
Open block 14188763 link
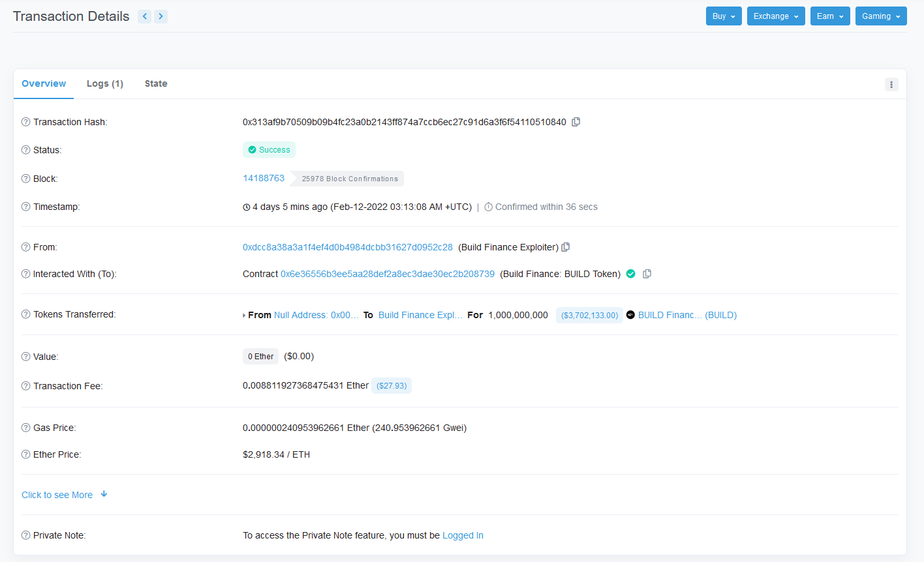[x=264, y=178]
